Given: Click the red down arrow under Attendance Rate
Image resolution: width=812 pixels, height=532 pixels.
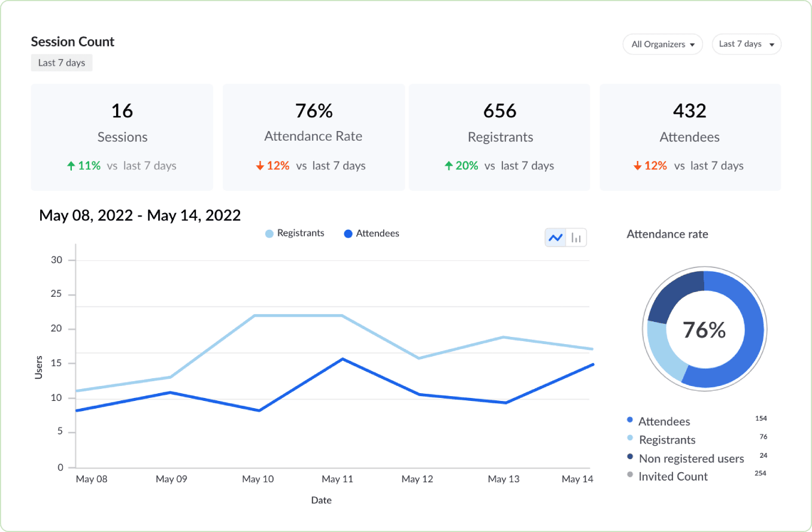Looking at the screenshot, I should coord(260,166).
